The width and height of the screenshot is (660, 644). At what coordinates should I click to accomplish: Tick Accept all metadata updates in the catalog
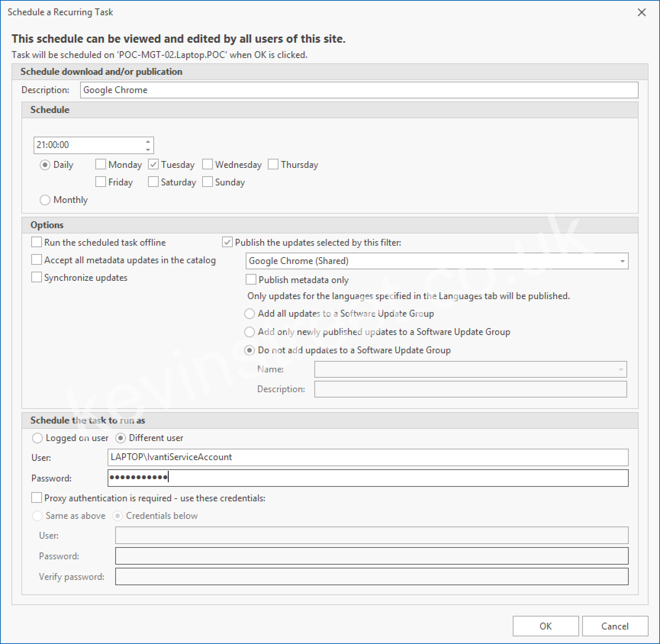point(37,260)
